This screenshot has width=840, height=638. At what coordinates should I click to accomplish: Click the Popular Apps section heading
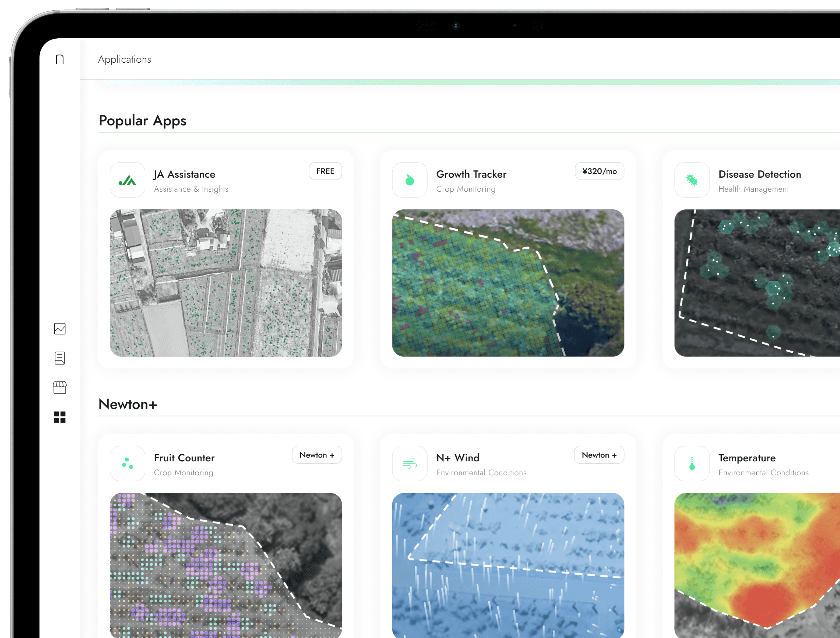(x=142, y=121)
